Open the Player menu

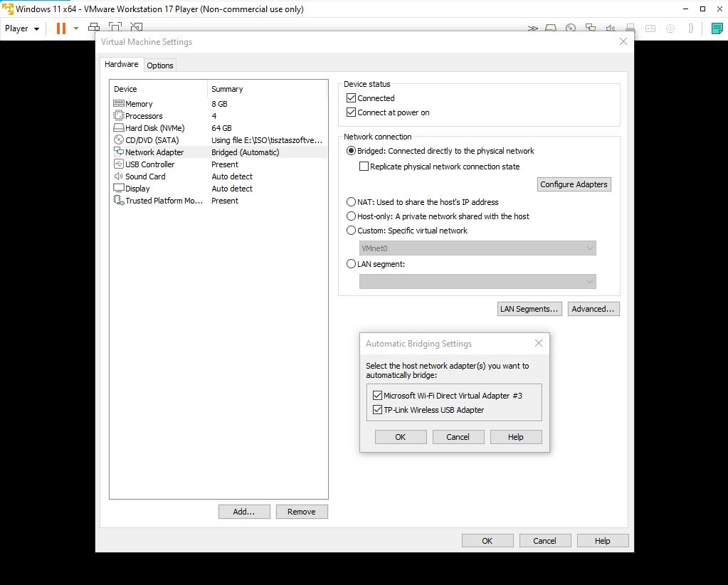click(x=22, y=28)
